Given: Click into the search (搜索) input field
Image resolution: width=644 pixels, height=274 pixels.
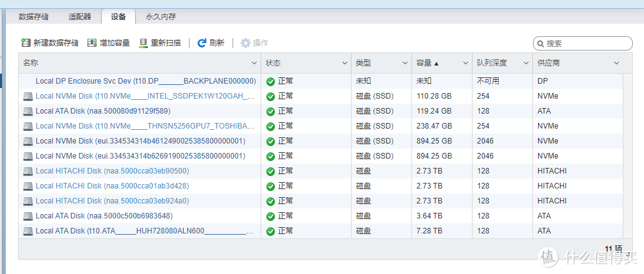Looking at the screenshot, I should pyautogui.click(x=586, y=44).
